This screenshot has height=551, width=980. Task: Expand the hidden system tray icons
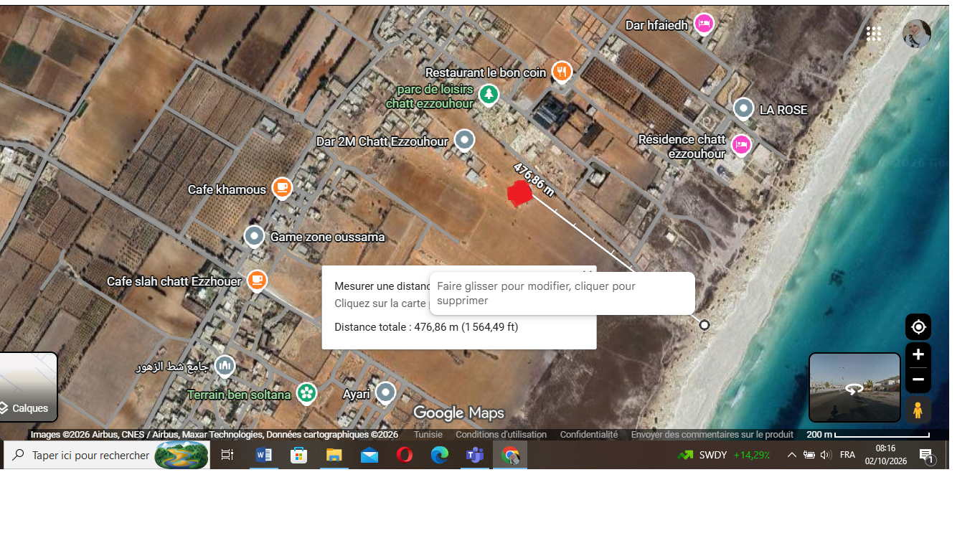(x=792, y=455)
